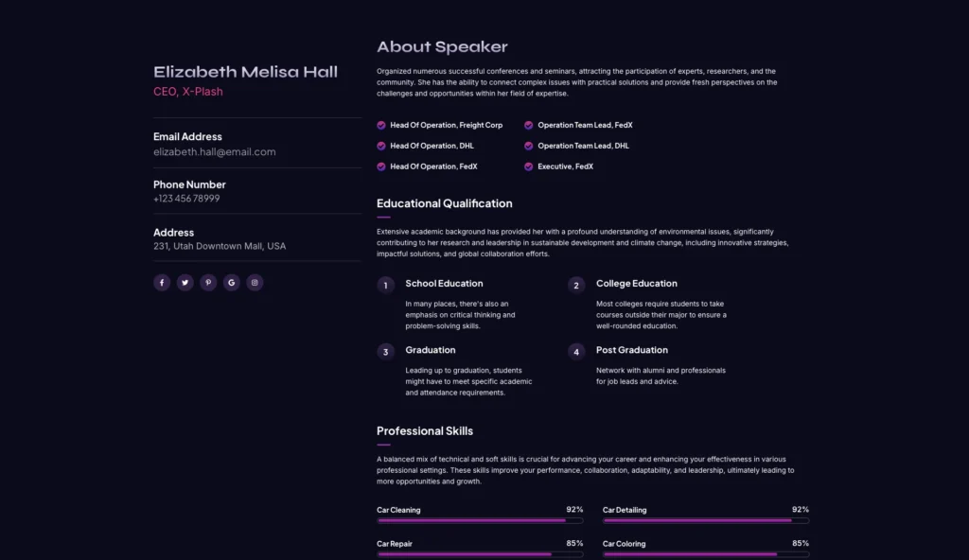
Task: Click checkmark beside Operation Team Lead, FedX
Action: pos(529,125)
